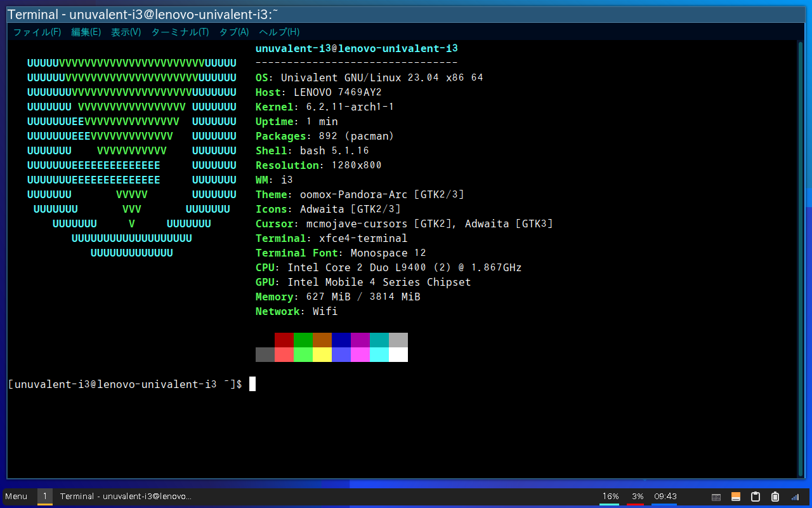This screenshot has height=508, width=812.
Task: Click the periwinkle blue color block
Action: 341,354
